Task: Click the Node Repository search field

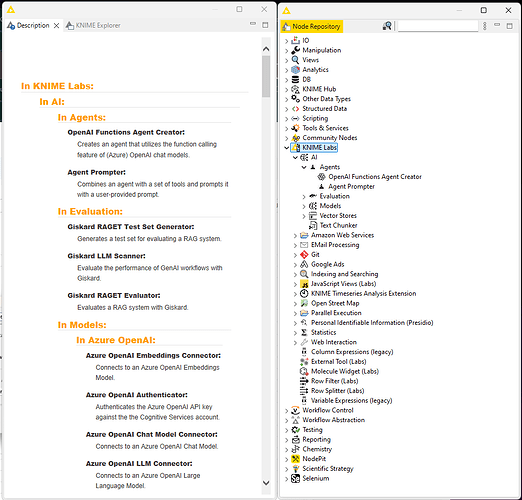Action: point(438,26)
